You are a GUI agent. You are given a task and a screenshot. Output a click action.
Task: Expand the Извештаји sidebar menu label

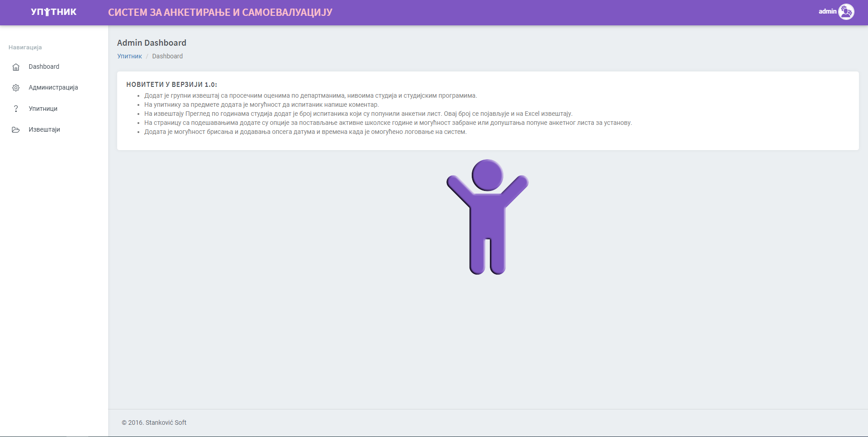coord(44,129)
